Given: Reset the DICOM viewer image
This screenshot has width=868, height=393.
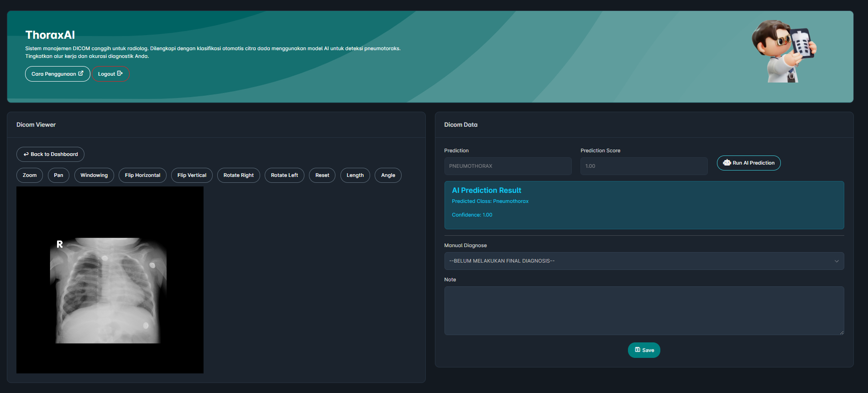Looking at the screenshot, I should coord(322,175).
